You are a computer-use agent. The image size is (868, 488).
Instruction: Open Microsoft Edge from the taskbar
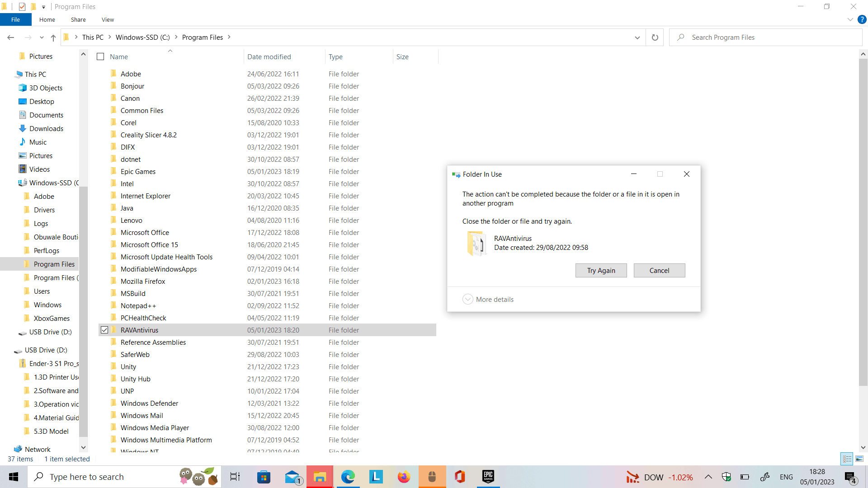(x=348, y=477)
